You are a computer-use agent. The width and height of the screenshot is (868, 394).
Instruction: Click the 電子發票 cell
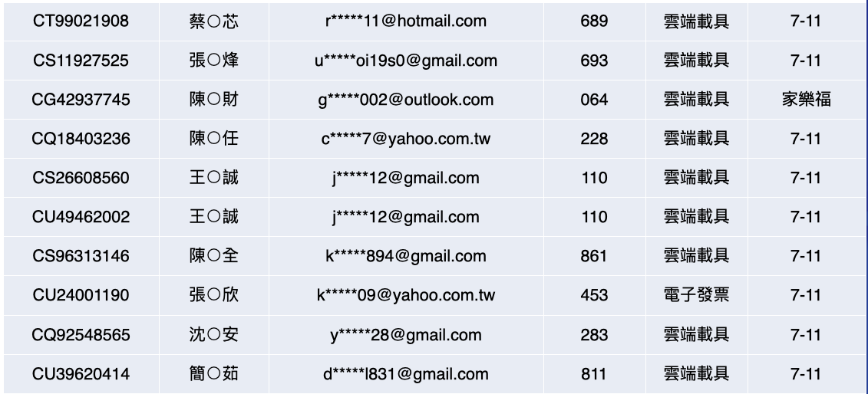tap(696, 295)
